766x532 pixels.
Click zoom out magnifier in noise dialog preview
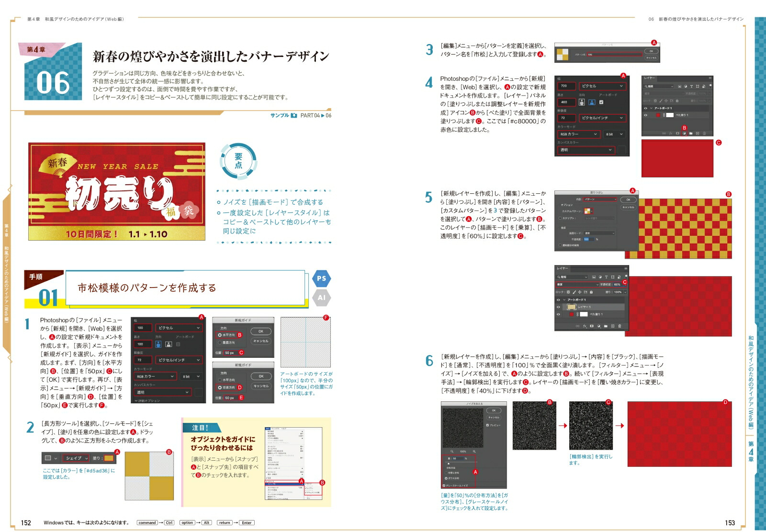tap(452, 451)
